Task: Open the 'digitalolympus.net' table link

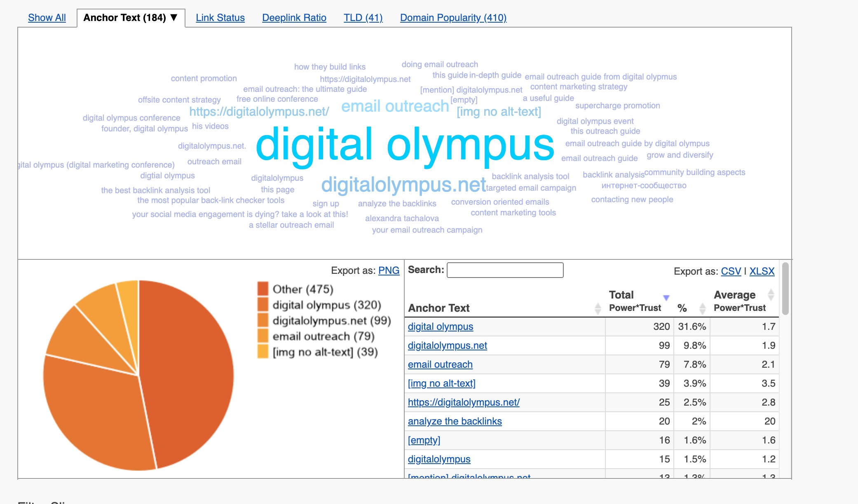Action: pos(447,345)
